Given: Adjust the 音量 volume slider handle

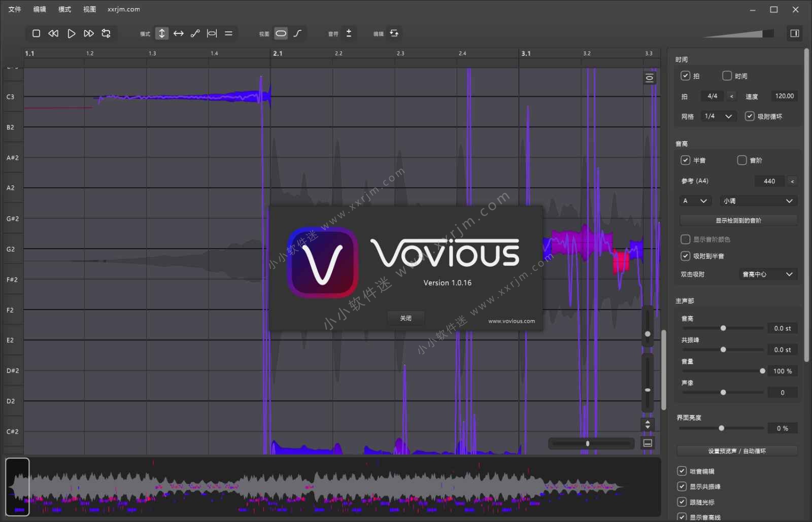Looking at the screenshot, I should coord(762,371).
